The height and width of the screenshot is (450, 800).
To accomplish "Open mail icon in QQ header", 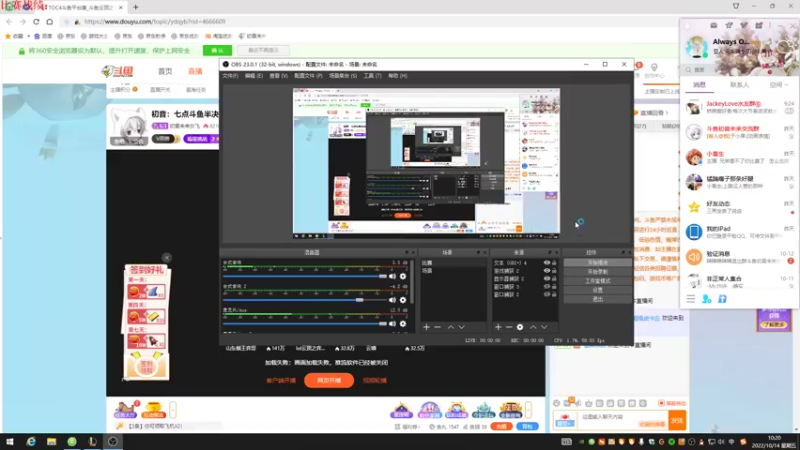I will tap(713, 25).
